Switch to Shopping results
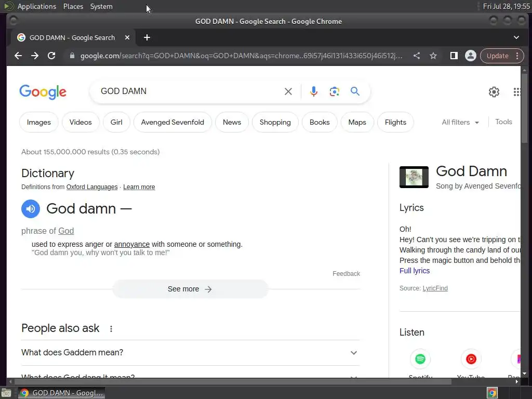The image size is (532, 399). pyautogui.click(x=275, y=122)
